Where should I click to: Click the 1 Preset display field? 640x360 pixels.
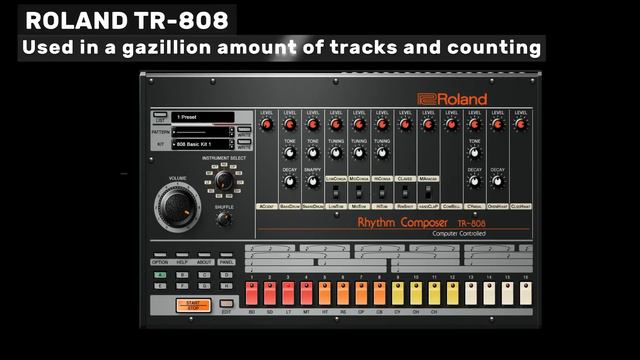pyautogui.click(x=203, y=117)
